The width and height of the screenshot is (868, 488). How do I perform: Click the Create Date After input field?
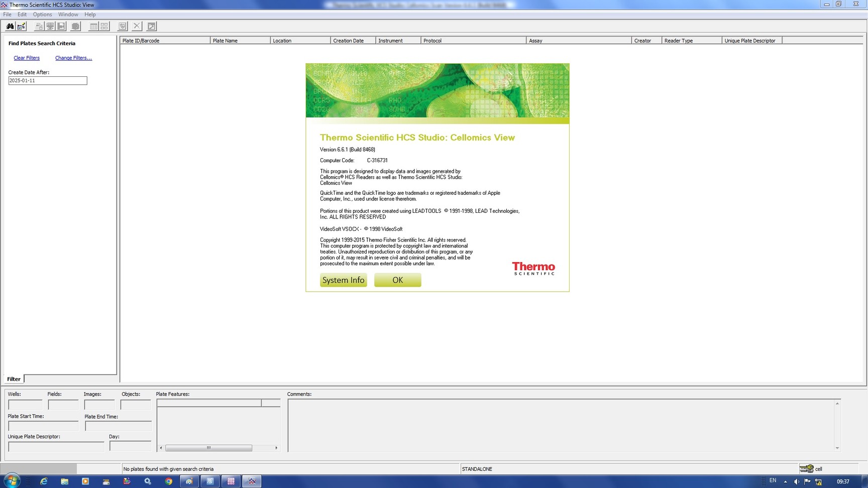coord(48,81)
